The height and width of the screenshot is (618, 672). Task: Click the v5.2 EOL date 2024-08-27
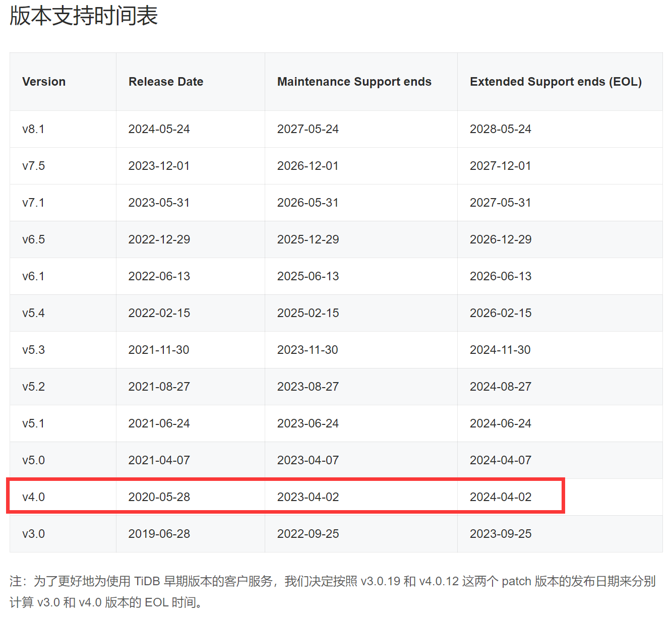point(501,387)
